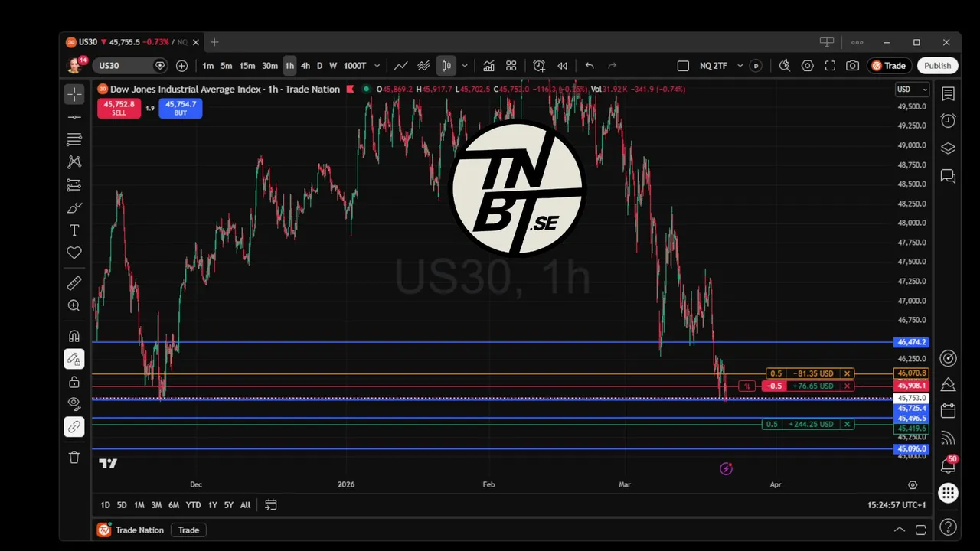Open indicator templates grid

511,66
